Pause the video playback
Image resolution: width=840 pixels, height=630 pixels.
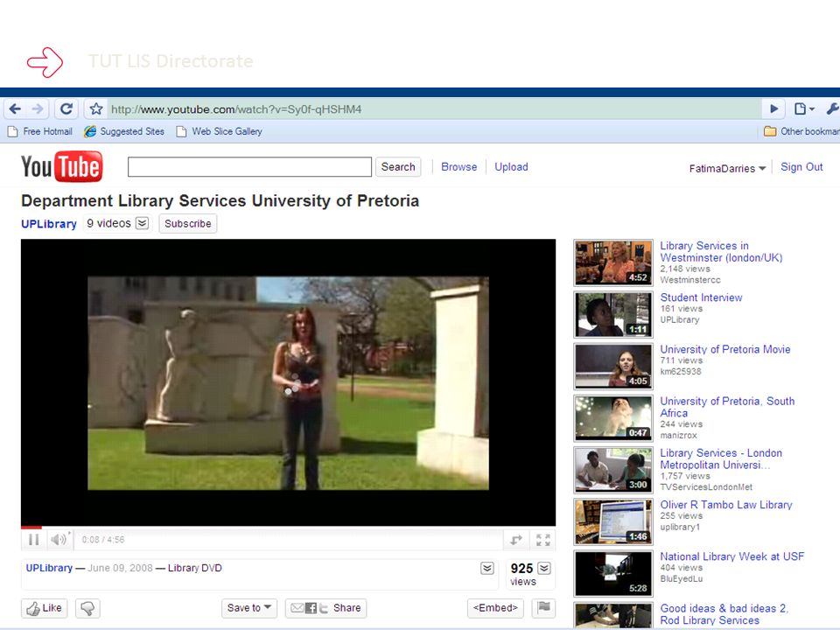34,540
